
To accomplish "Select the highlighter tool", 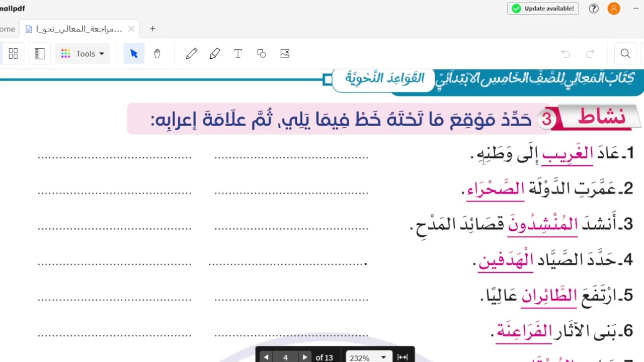I will tap(215, 53).
